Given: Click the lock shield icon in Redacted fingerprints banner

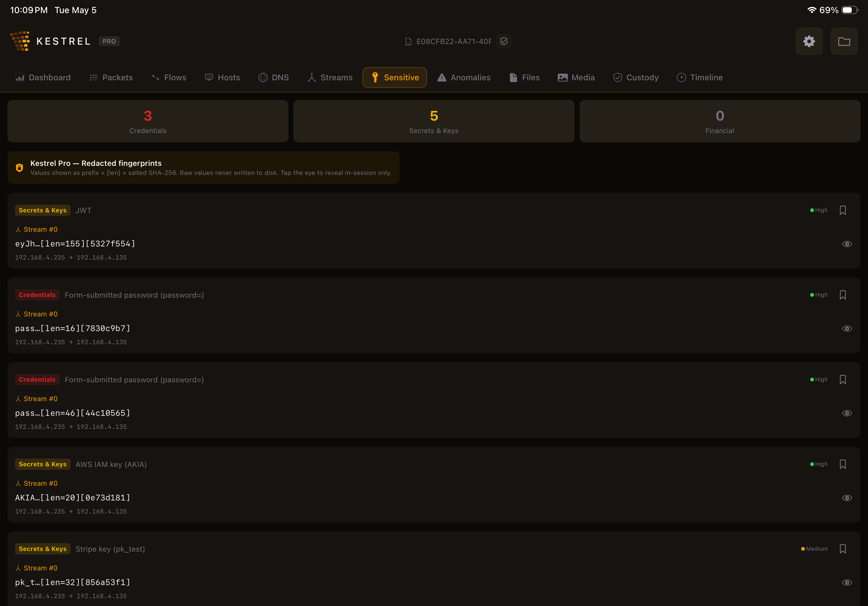Looking at the screenshot, I should tap(19, 168).
